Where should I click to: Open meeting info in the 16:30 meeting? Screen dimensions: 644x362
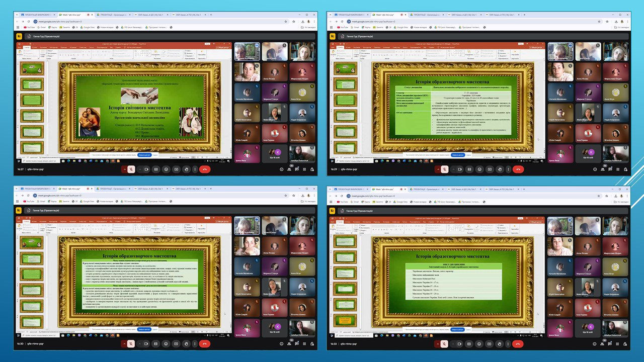(282, 344)
